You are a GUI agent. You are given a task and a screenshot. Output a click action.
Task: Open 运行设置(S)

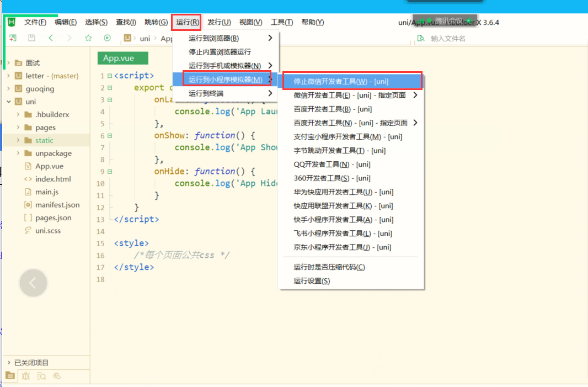351,281
